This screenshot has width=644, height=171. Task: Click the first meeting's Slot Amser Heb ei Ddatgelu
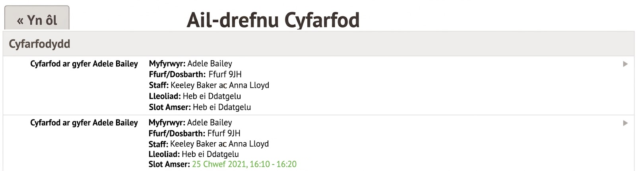point(222,107)
